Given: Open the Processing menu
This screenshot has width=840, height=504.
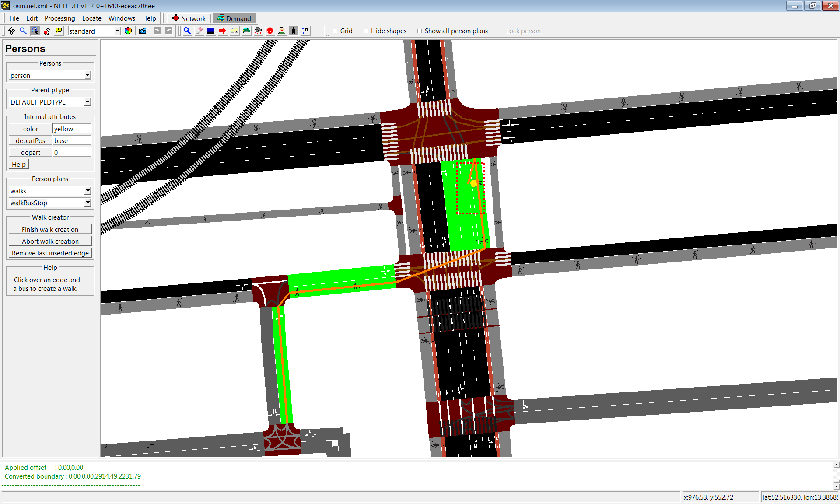Looking at the screenshot, I should click(x=59, y=18).
